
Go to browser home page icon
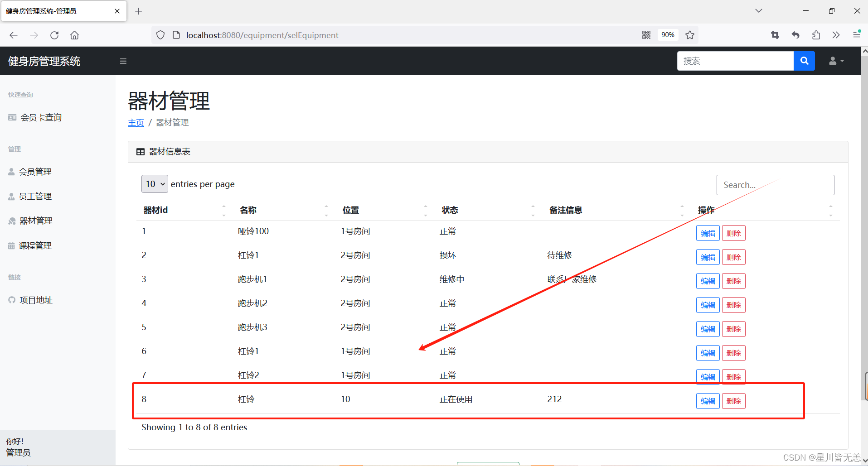point(75,35)
